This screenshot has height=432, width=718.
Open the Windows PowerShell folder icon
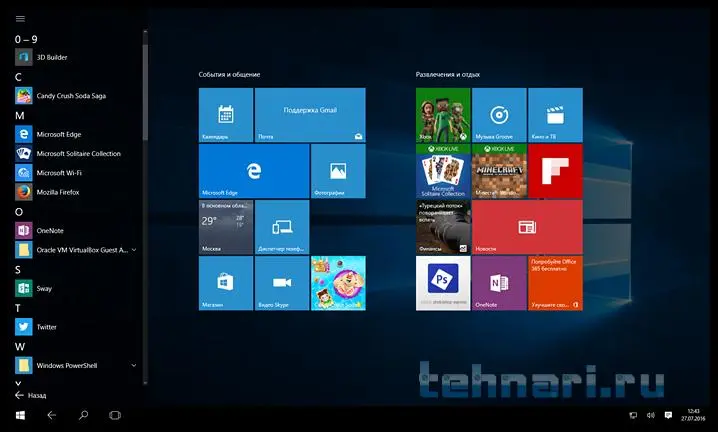click(23, 365)
